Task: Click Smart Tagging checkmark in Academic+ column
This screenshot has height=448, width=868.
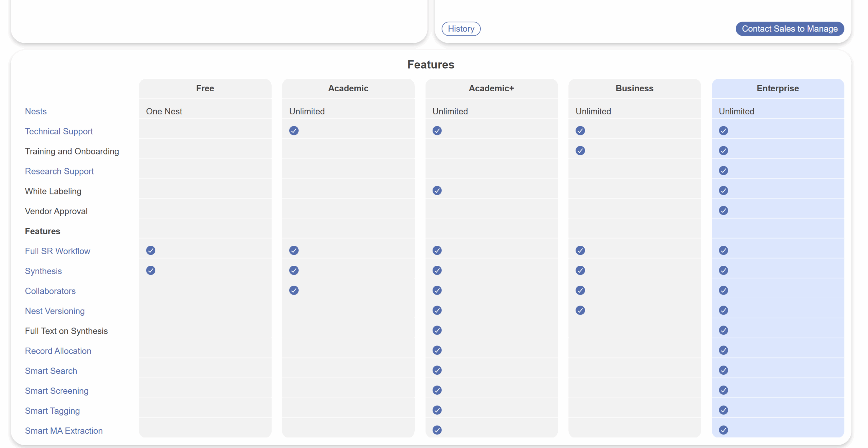Action: tap(437, 410)
